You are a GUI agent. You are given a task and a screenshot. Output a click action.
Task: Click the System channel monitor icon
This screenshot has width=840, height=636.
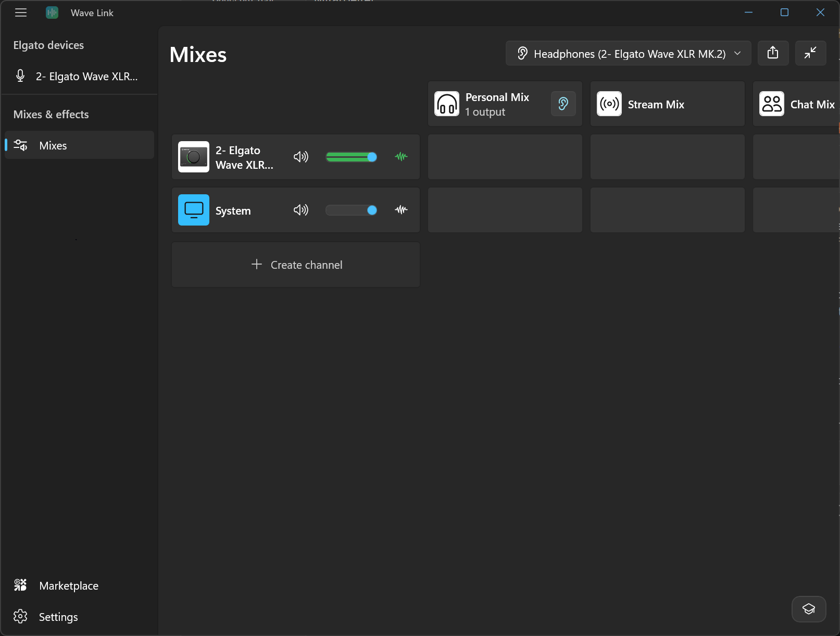click(194, 210)
